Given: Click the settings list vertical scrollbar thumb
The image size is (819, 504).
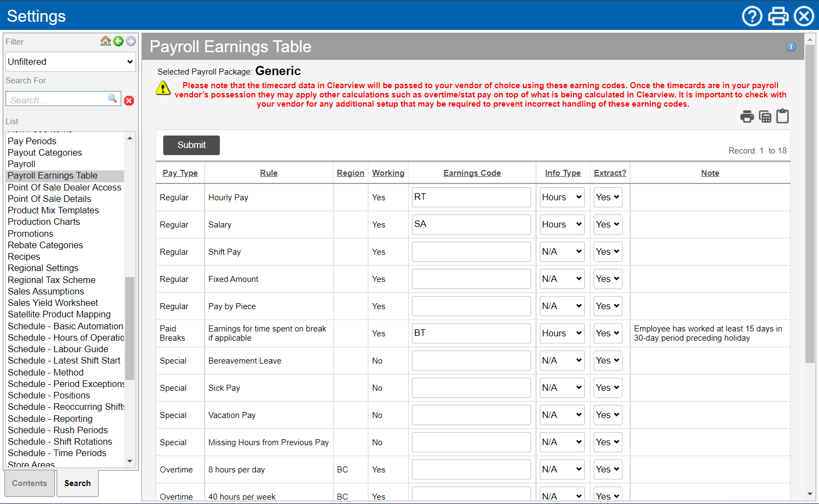Looking at the screenshot, I should (x=130, y=328).
